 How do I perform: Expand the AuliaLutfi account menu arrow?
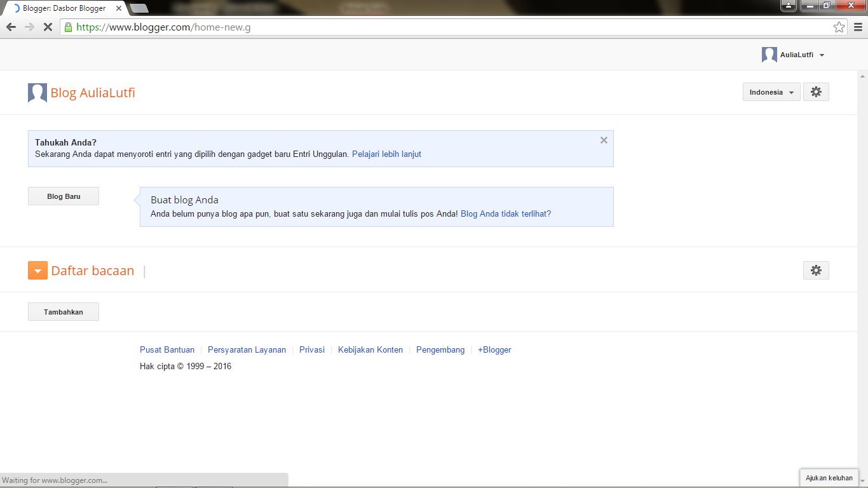tap(822, 55)
